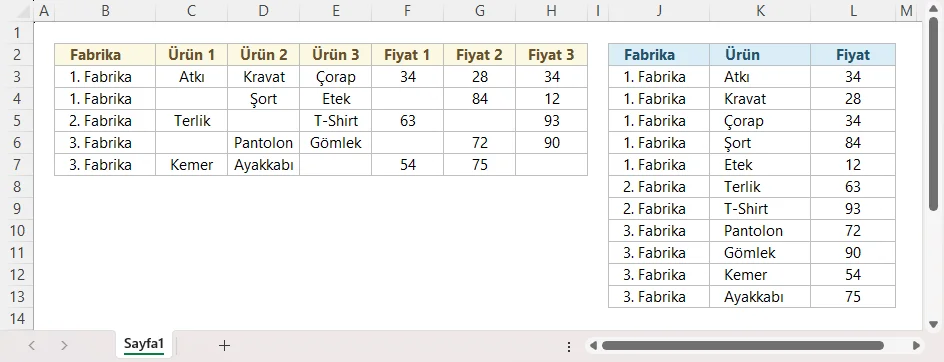The width and height of the screenshot is (944, 362).
Task: Click the select-all corner triangle
Action: point(17,11)
